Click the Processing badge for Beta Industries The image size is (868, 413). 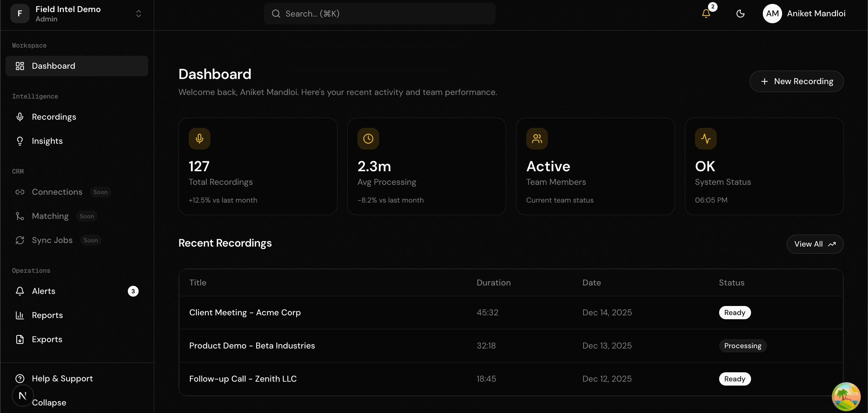click(743, 345)
